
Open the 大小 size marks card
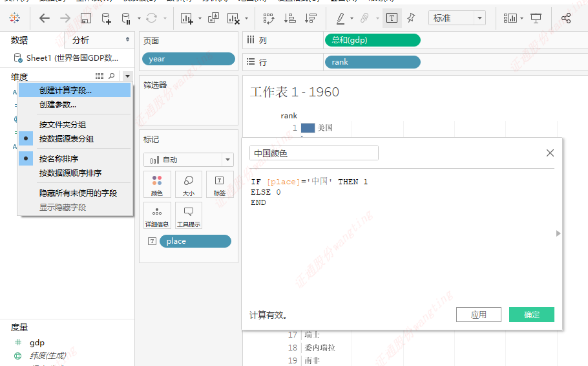tap(189, 185)
